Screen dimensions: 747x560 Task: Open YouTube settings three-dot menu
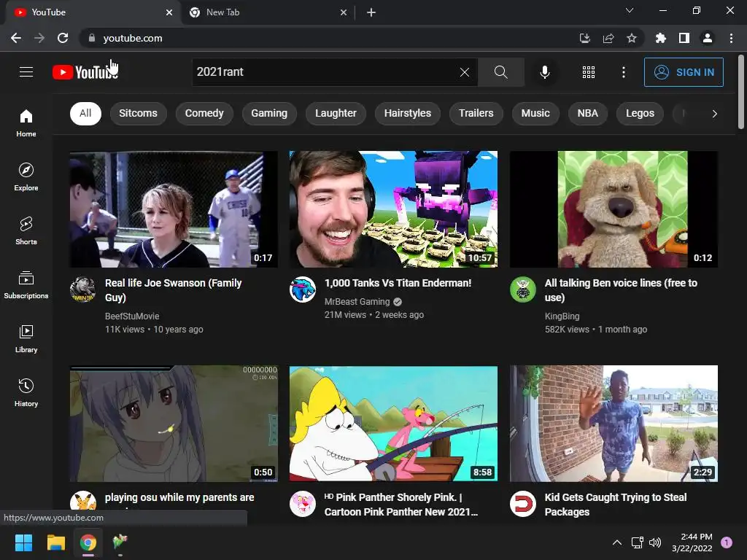(x=624, y=72)
